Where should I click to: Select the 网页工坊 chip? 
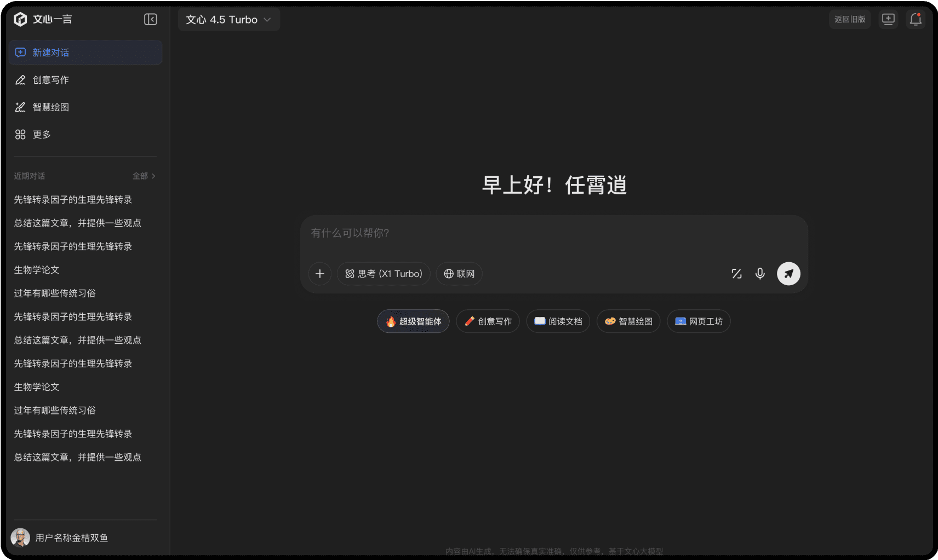point(699,321)
